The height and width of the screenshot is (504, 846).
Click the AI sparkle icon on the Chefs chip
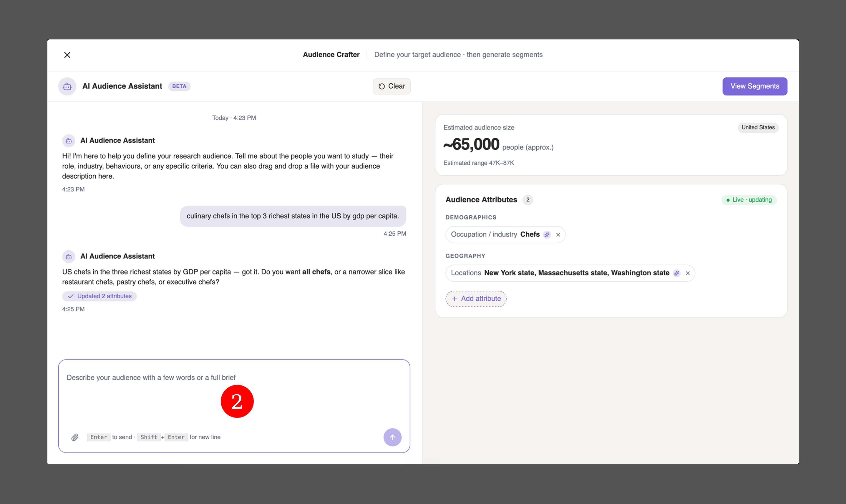tap(547, 235)
